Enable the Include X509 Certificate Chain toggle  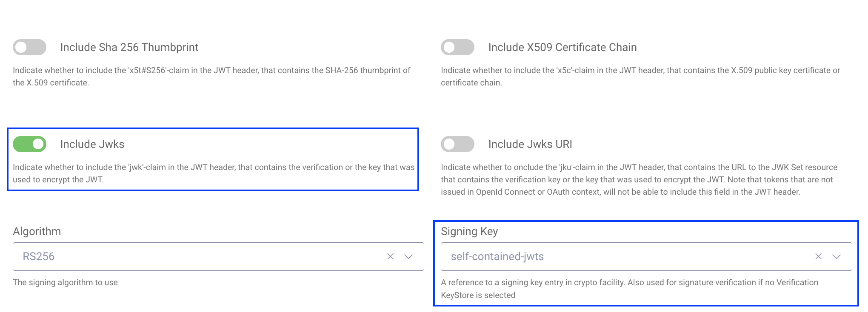(457, 47)
